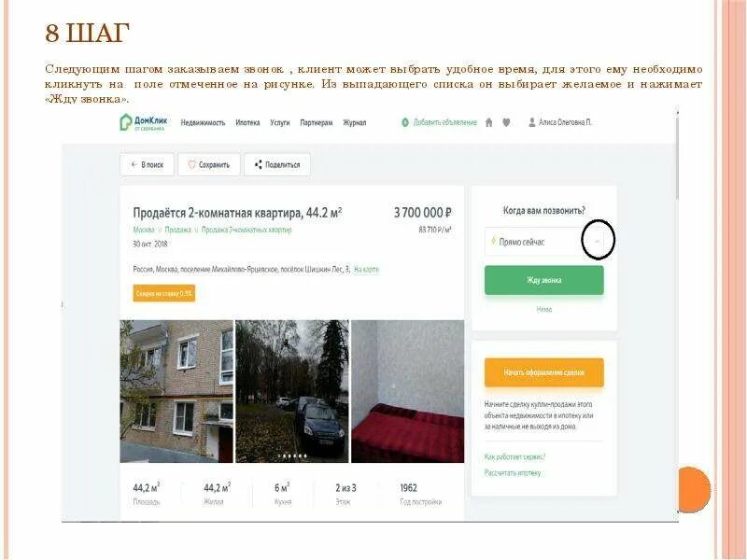Click the green plus icon beside Добавить объявление
This screenshot has width=747, height=560.
pos(405,122)
